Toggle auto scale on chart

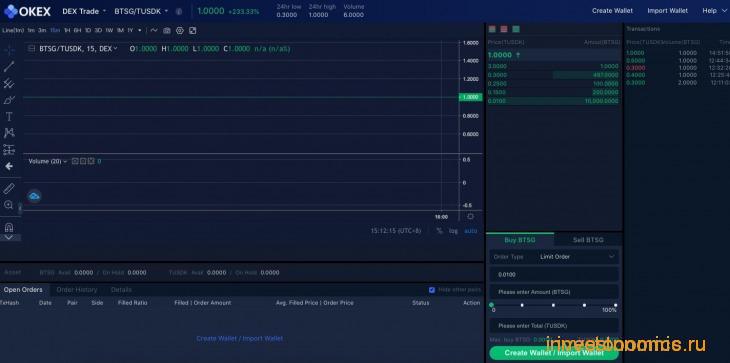pos(471,231)
